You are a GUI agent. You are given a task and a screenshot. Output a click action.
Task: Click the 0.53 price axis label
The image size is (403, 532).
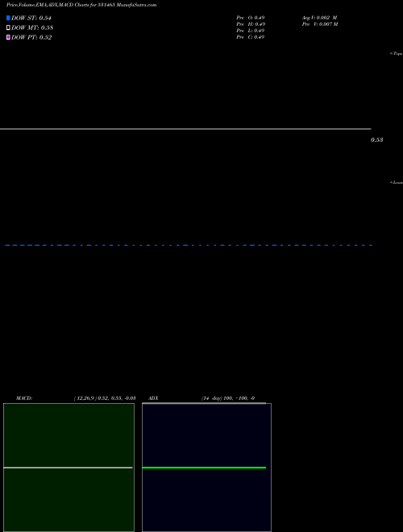(377, 139)
